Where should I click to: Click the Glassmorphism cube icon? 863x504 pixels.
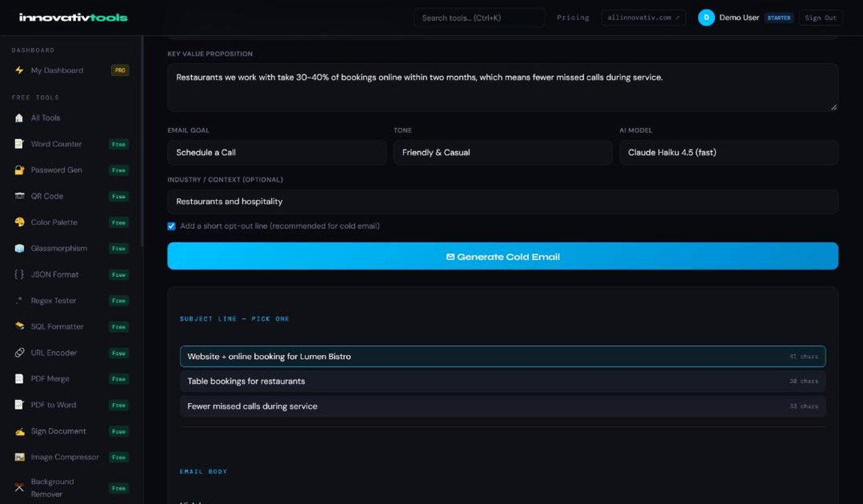[x=19, y=248]
